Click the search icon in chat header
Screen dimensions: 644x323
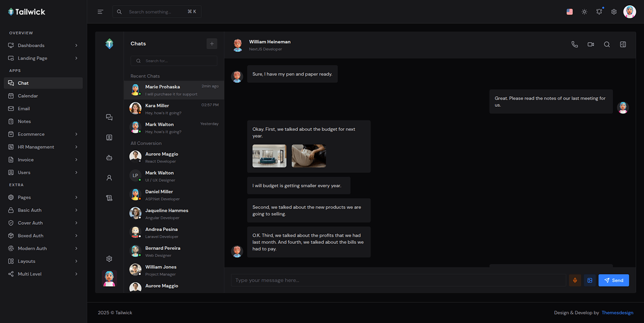[x=607, y=44]
